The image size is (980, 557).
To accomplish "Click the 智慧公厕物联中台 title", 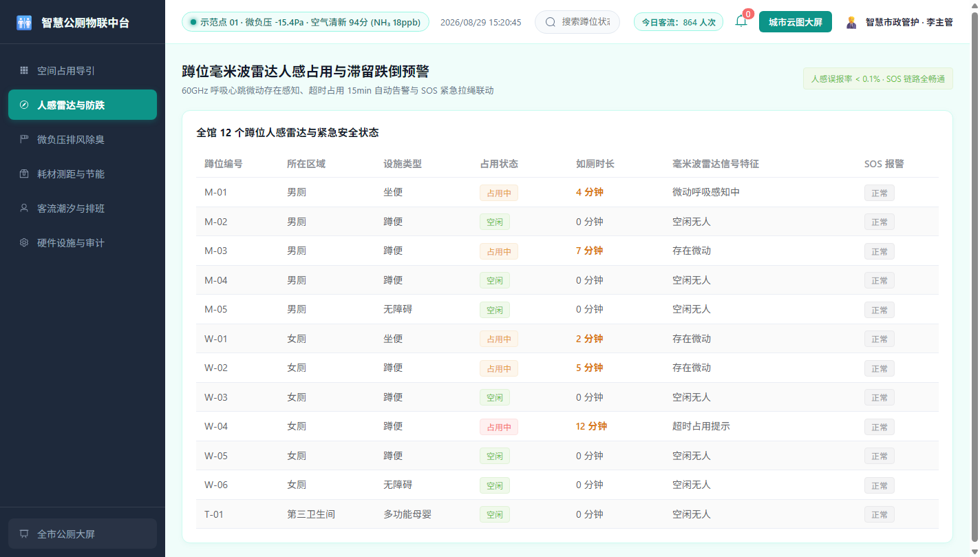I will 85,23.
